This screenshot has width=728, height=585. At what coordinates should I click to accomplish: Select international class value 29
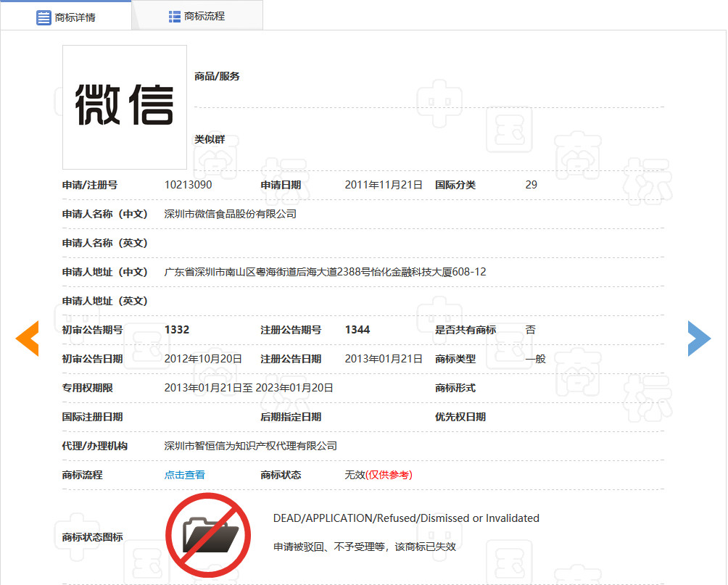531,185
